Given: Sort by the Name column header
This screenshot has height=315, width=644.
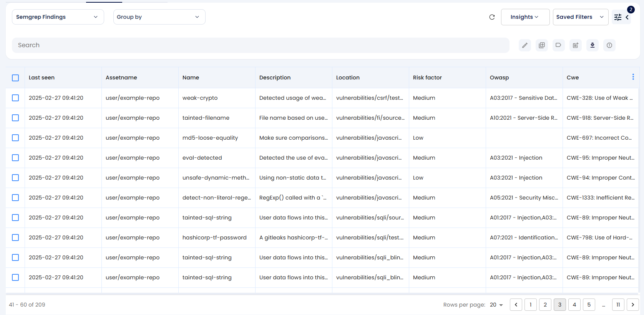Looking at the screenshot, I should click(x=191, y=78).
